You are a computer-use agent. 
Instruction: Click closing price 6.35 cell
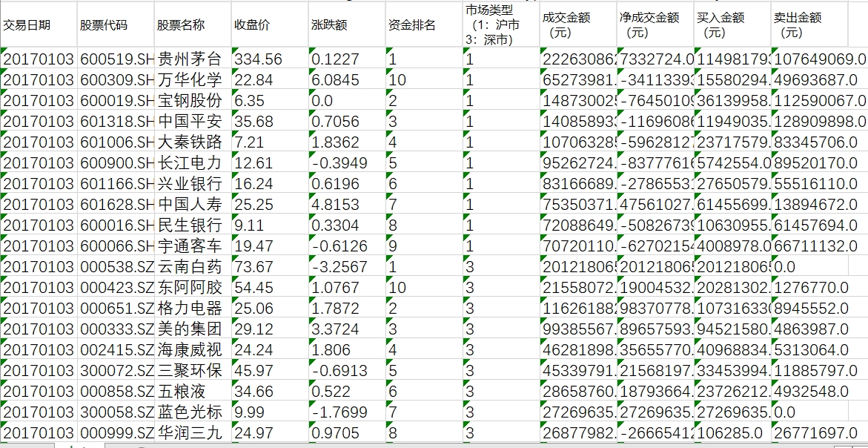270,99
